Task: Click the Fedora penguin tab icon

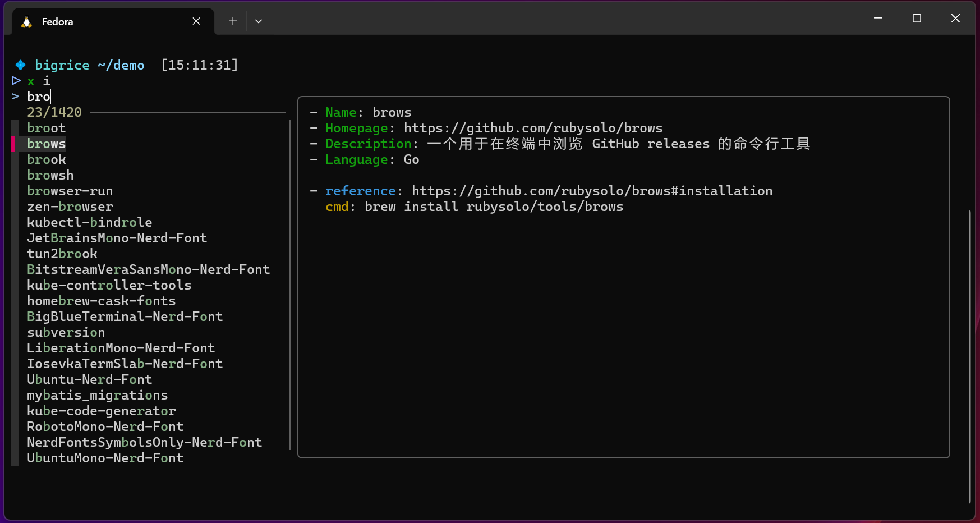Action: pyautogui.click(x=26, y=22)
